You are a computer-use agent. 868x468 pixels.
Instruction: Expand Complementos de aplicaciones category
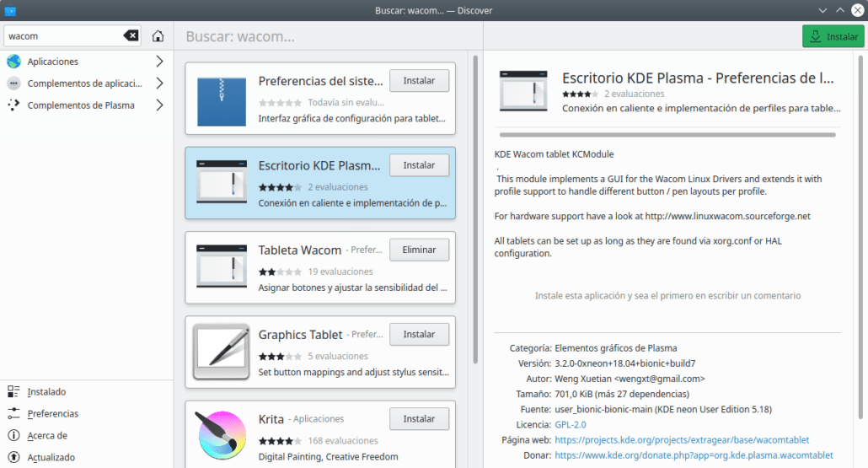click(x=159, y=83)
